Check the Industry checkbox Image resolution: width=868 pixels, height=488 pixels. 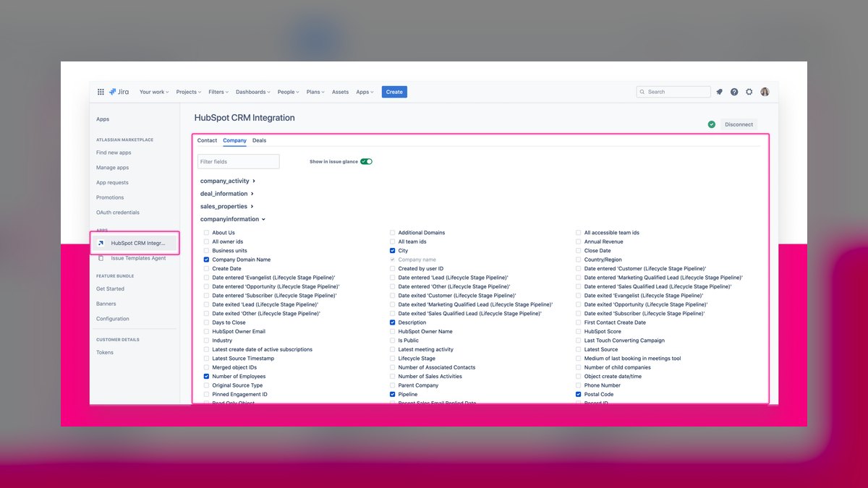click(206, 341)
